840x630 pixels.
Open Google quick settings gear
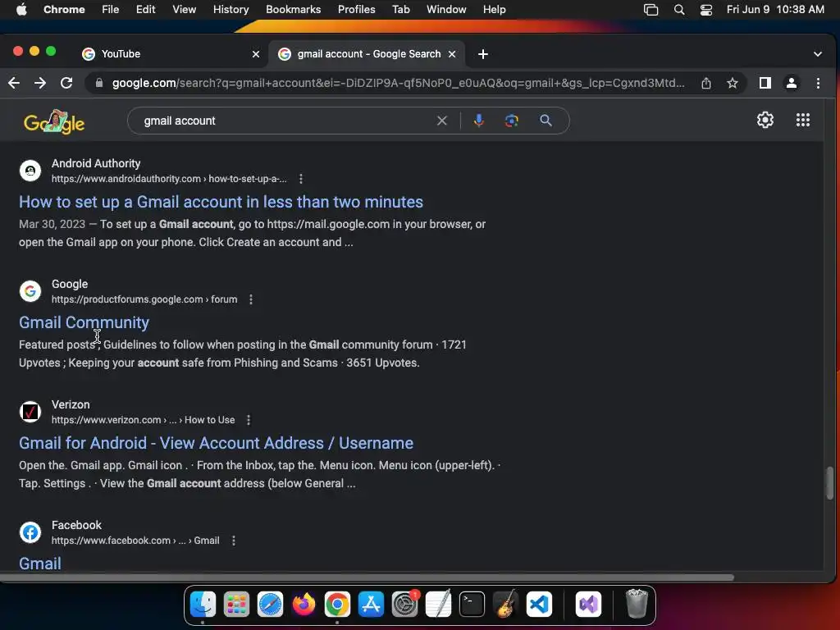coord(765,120)
